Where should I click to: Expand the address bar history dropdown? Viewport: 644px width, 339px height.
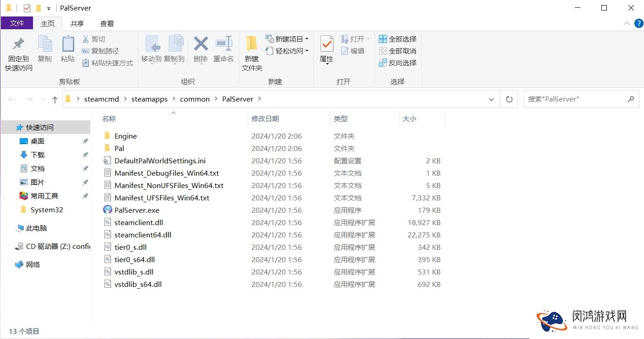click(x=491, y=99)
